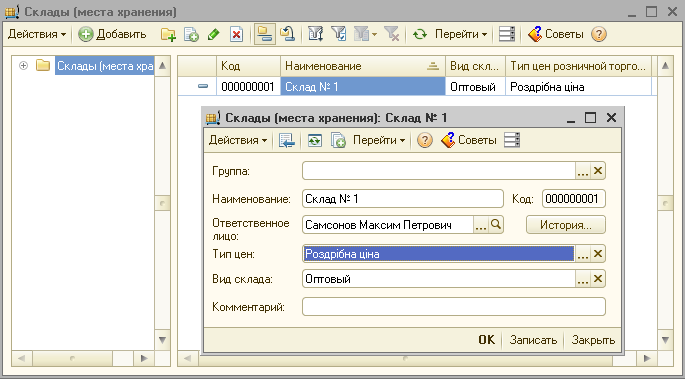Click the Закрыть button
685x379 pixels.
click(x=593, y=340)
